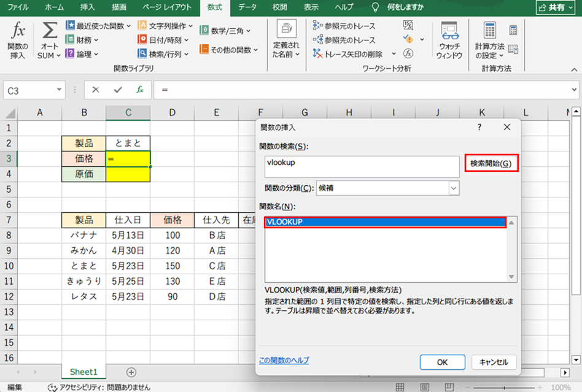Click the オートSUM sigma icon

click(x=50, y=32)
